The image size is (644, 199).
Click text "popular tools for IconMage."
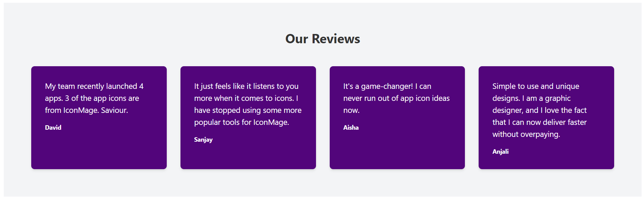point(242,122)
